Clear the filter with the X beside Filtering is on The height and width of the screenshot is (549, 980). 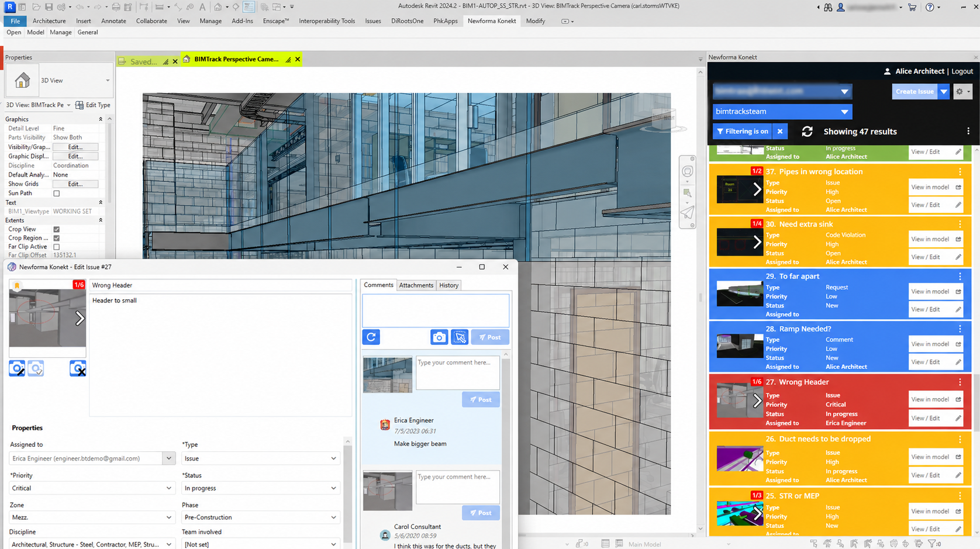780,132
